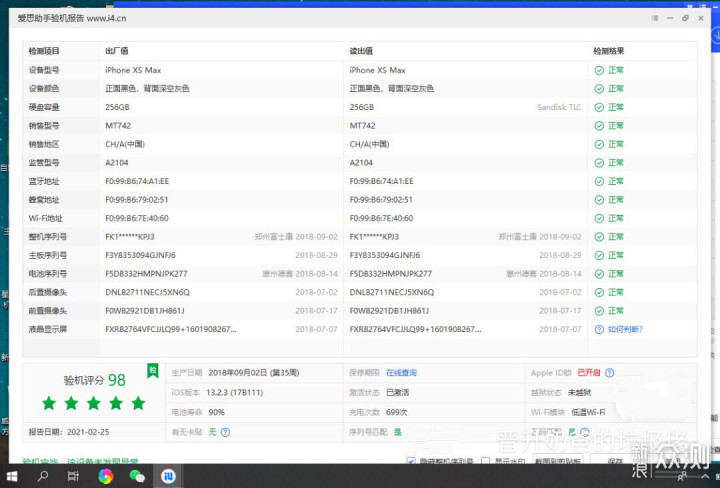Click the 出厂值 F0:99:B6:74:A1:EE Bluetooth address

pyautogui.click(x=137, y=181)
